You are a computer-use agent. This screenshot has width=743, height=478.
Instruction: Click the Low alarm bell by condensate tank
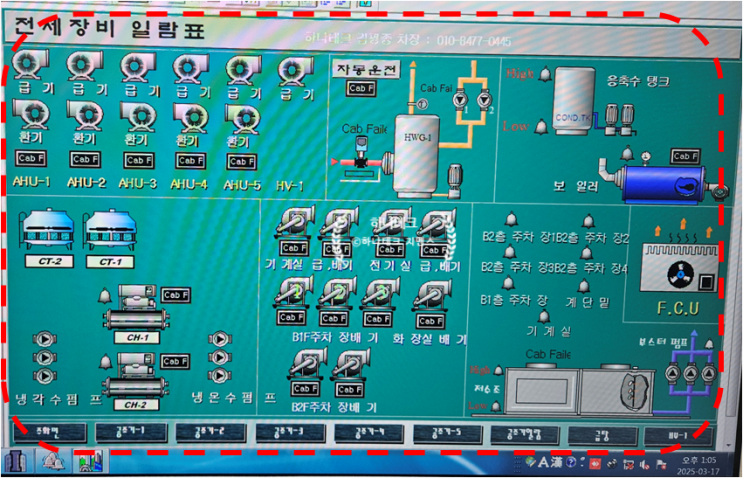(542, 126)
